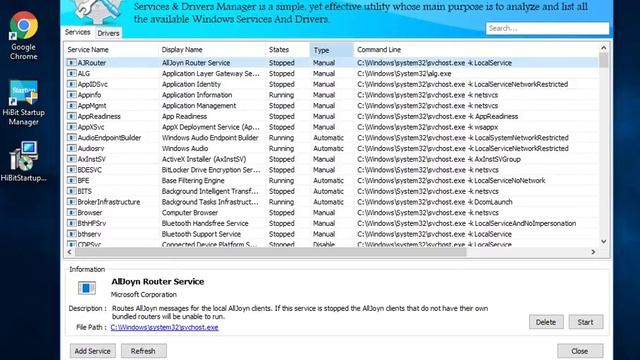Click the Close button

pos(580,351)
